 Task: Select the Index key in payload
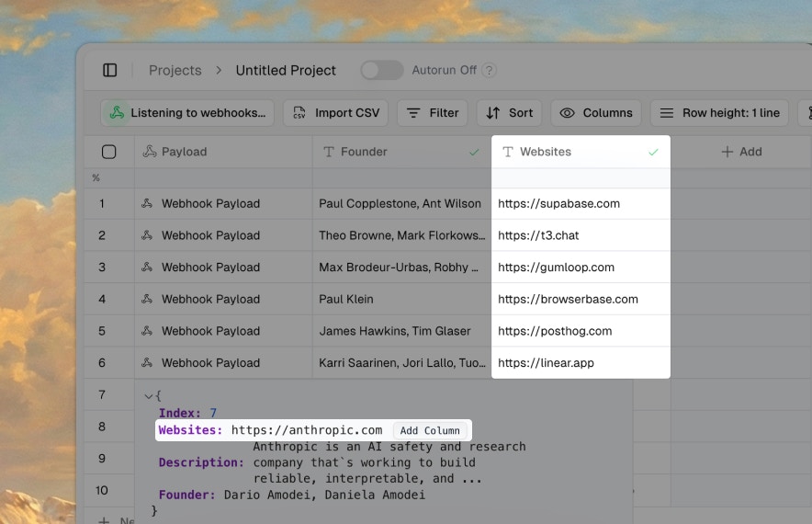pyautogui.click(x=180, y=413)
